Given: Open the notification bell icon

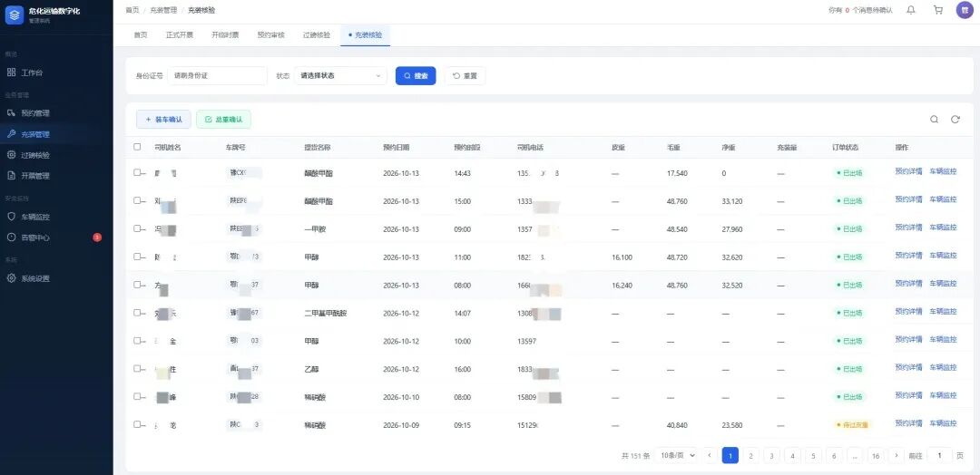Looking at the screenshot, I should coord(911,10).
